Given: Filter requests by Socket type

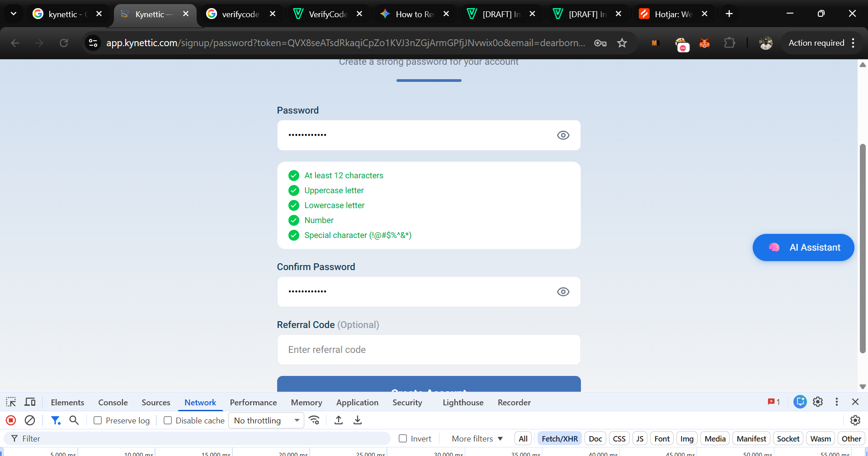Looking at the screenshot, I should pyautogui.click(x=788, y=438).
